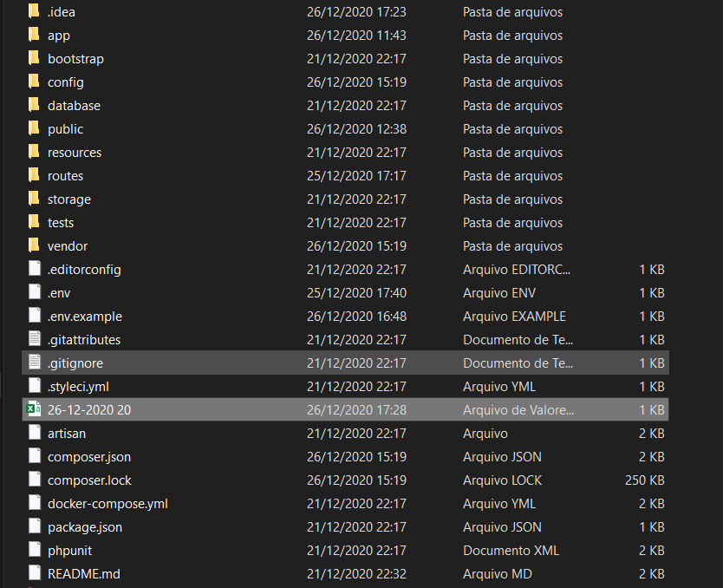Click the vendor folder icon
Image resolution: width=723 pixels, height=588 pixels.
coord(34,245)
